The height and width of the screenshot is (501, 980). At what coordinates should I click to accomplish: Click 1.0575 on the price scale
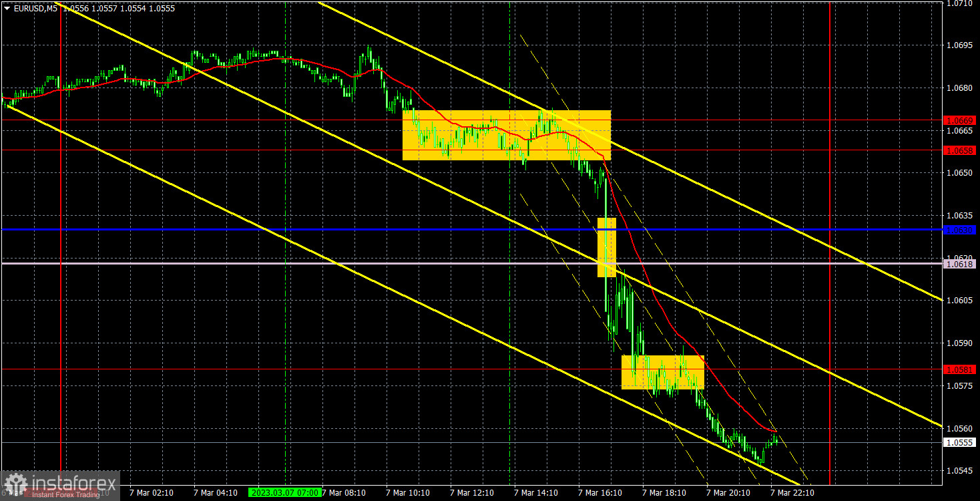(x=960, y=385)
